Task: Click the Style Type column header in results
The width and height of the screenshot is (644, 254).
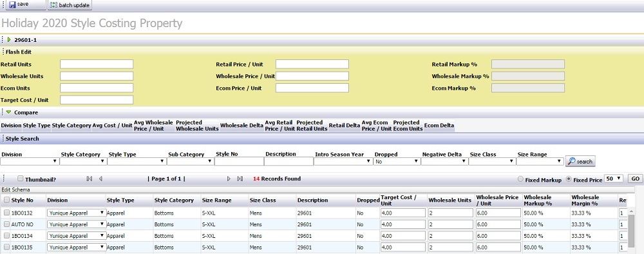Action: click(x=121, y=200)
